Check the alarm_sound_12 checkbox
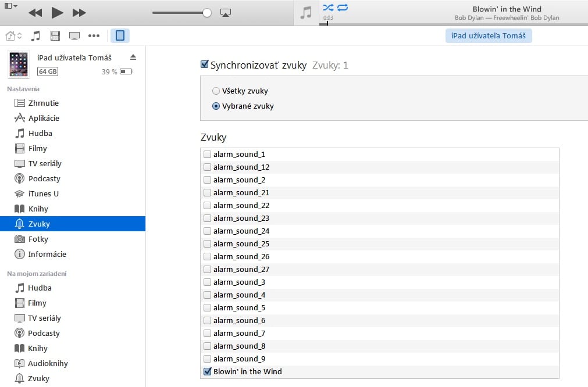Screen dimensions: 588x387 (207, 167)
